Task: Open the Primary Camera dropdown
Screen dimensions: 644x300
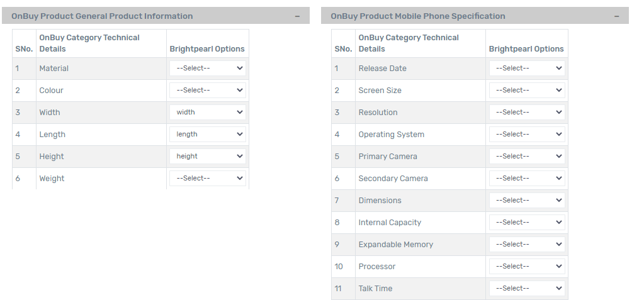Action: [x=527, y=157]
